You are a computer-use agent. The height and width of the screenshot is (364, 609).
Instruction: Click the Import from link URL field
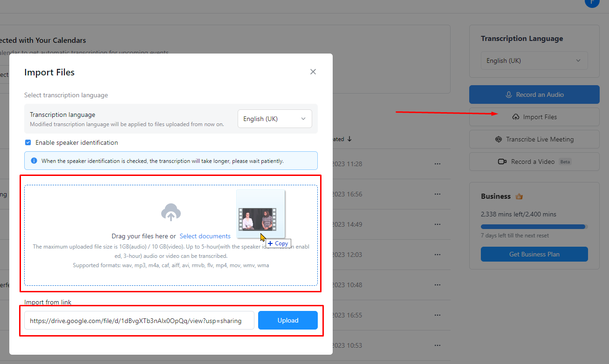139,320
